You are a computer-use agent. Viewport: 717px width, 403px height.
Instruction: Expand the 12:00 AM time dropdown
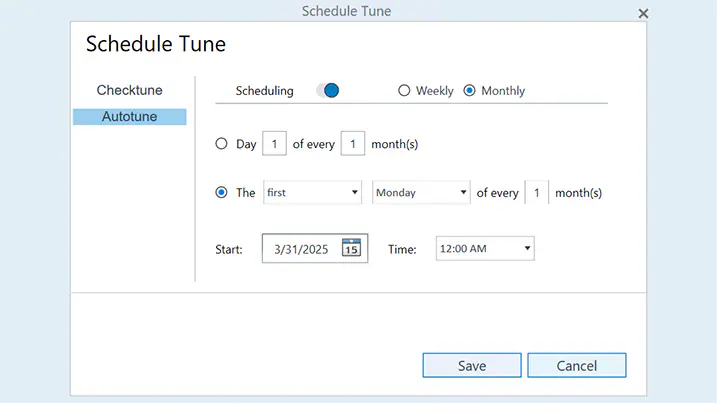(x=485, y=248)
